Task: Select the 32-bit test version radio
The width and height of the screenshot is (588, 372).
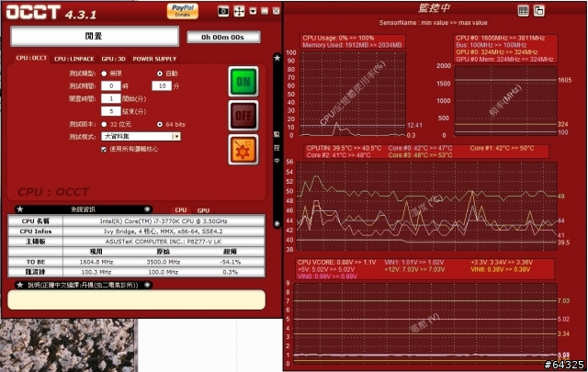Action: point(104,124)
